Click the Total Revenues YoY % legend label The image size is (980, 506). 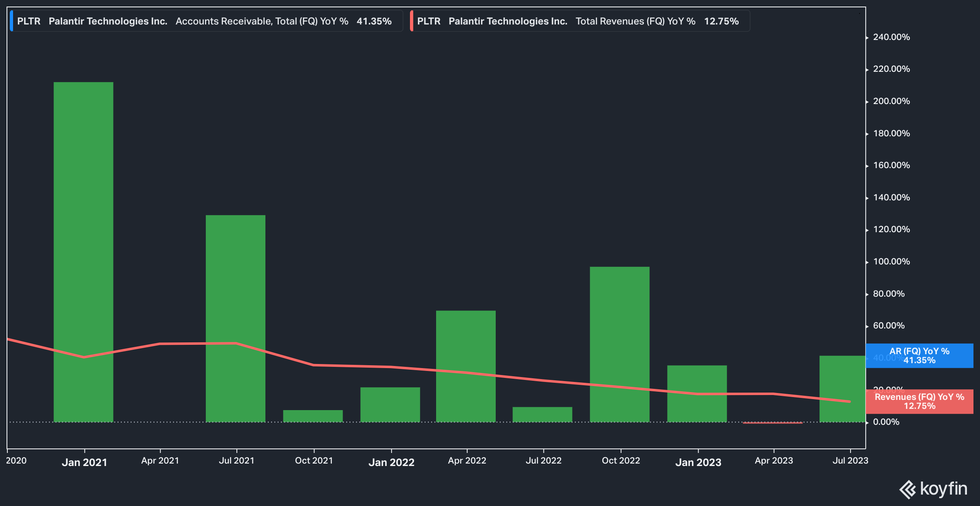(x=580, y=21)
